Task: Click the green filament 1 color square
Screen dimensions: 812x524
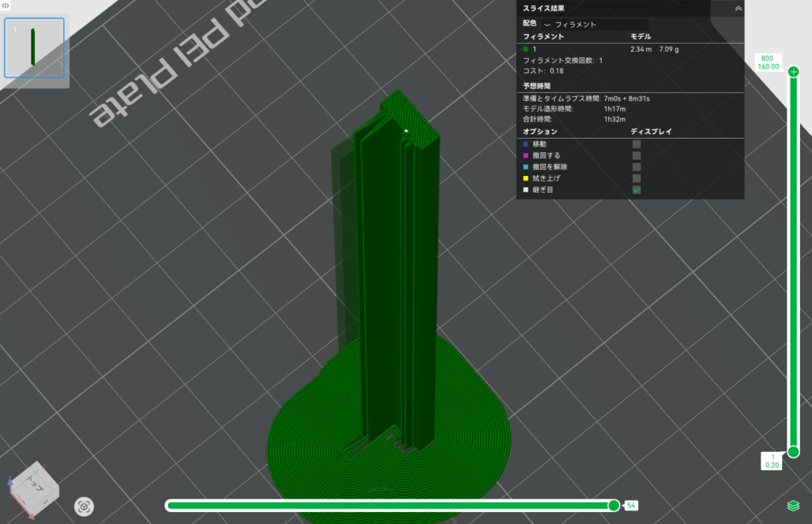Action: click(x=526, y=49)
